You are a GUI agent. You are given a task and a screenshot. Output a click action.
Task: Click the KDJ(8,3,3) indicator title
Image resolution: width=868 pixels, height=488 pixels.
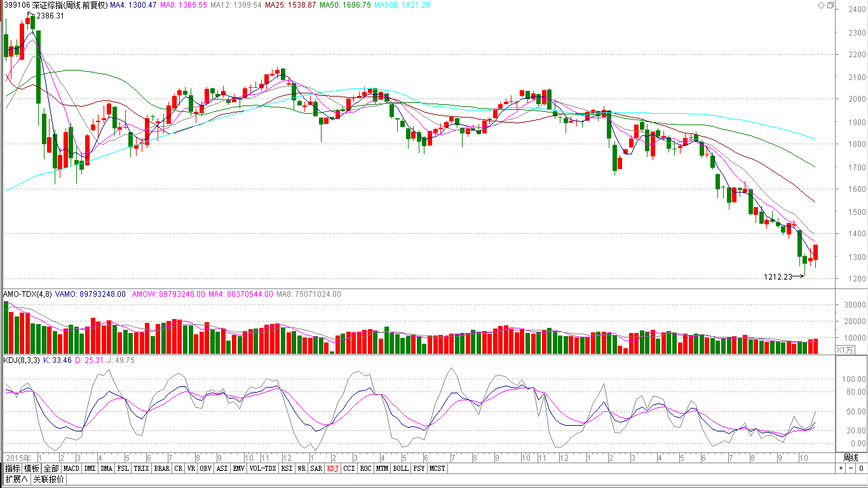click(20, 360)
